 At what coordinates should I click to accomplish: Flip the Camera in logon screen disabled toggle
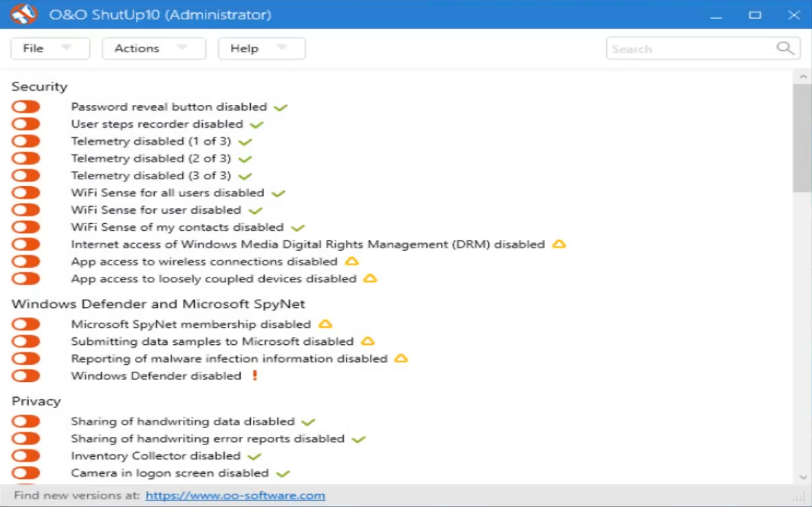click(x=26, y=473)
